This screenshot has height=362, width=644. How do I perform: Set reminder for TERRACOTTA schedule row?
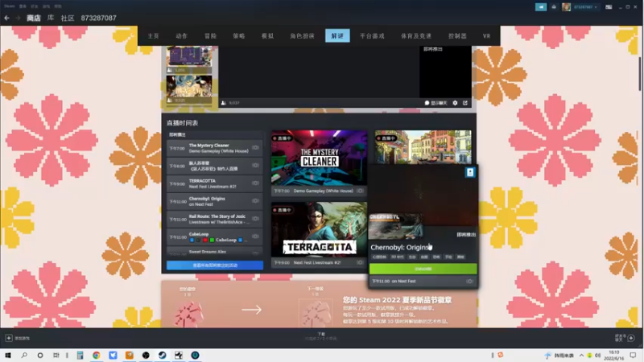255,183
